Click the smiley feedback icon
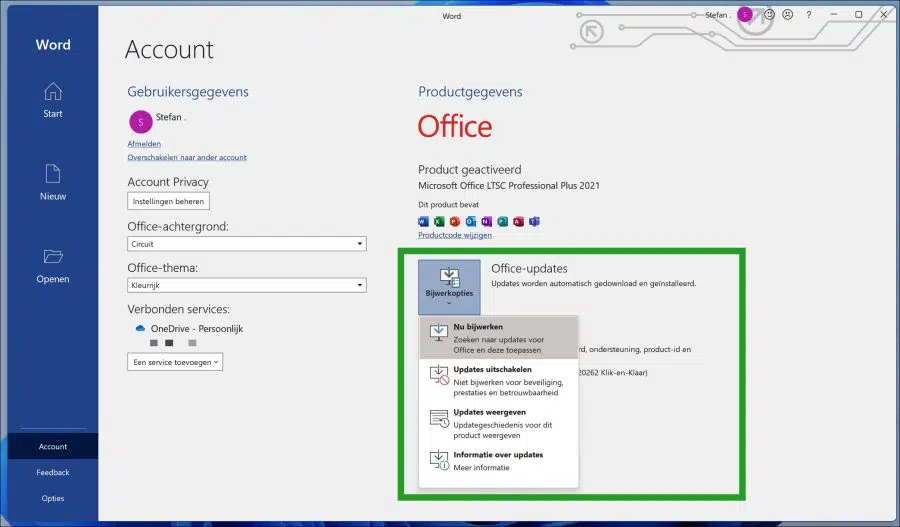900x527 pixels. (769, 14)
